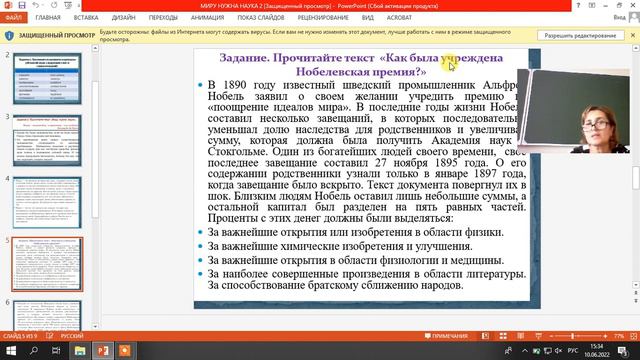Switch to Slide Sorter view icon

coord(503,336)
